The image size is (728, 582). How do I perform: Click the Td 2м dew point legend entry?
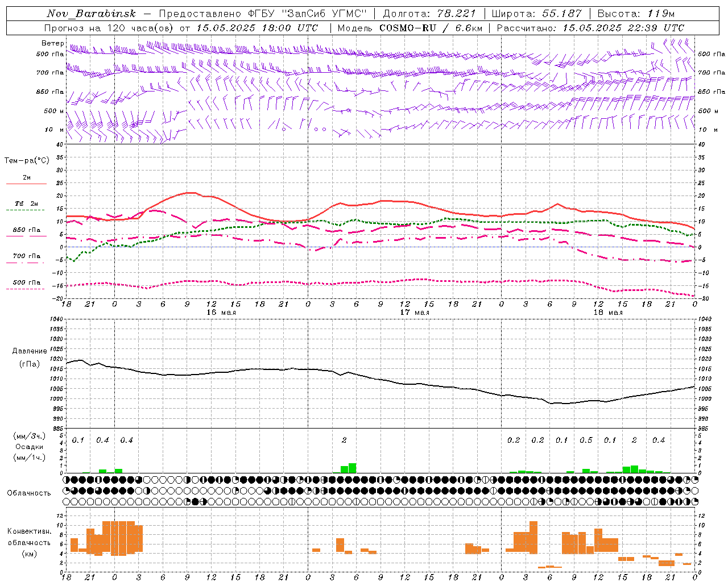pos(26,203)
